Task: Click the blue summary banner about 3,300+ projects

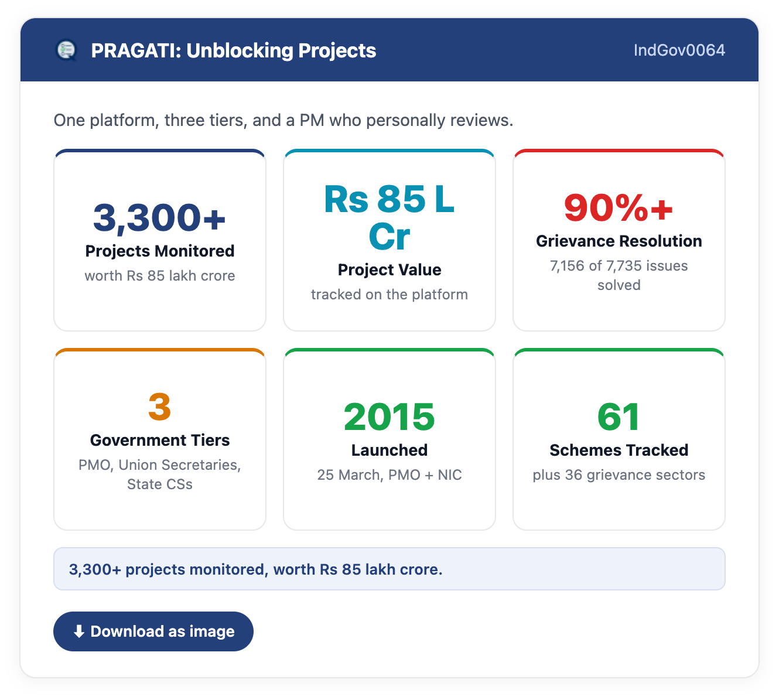Action: pyautogui.click(x=389, y=569)
